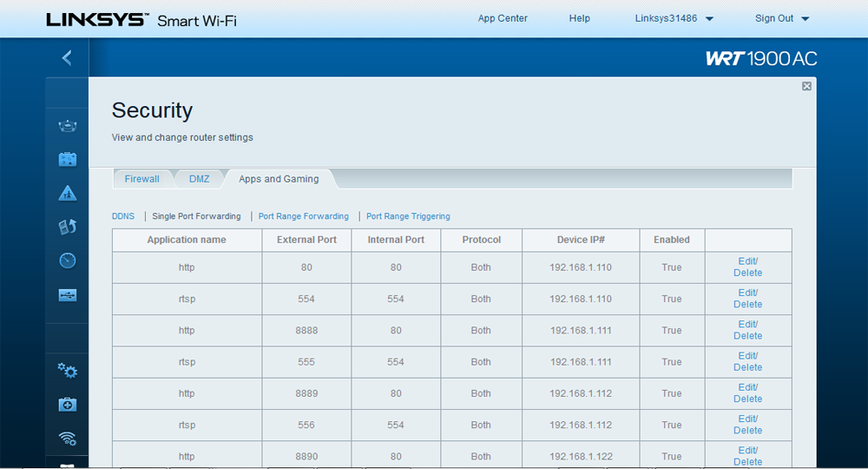This screenshot has width=868, height=469.
Task: Delete the rtsp external 554 rule
Action: [747, 305]
